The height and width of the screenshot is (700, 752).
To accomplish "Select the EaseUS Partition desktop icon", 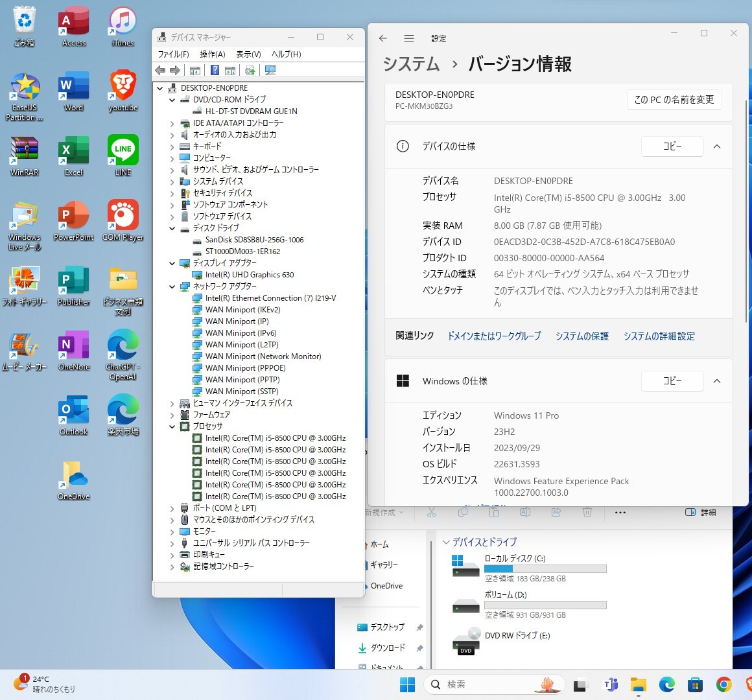I will point(25,97).
